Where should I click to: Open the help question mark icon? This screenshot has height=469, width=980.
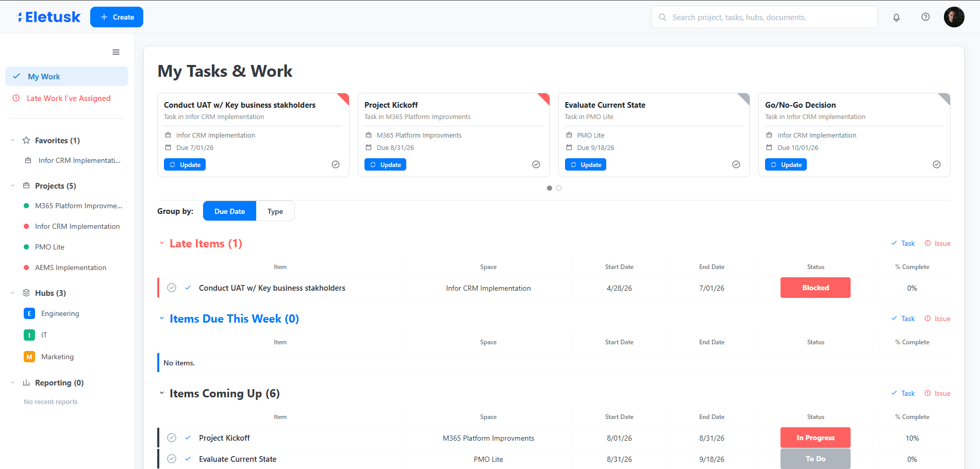pos(925,17)
